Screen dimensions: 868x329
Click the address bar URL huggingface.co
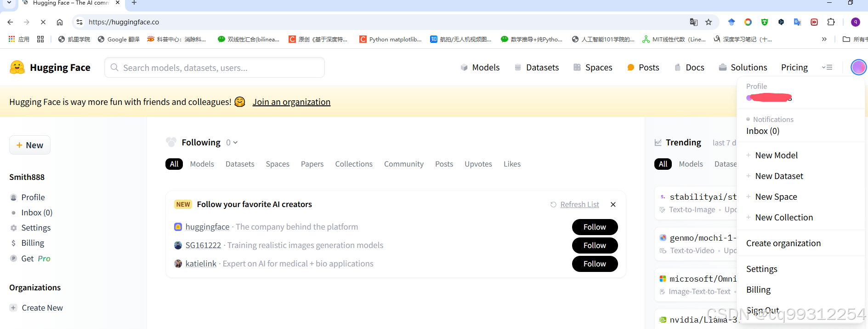124,22
